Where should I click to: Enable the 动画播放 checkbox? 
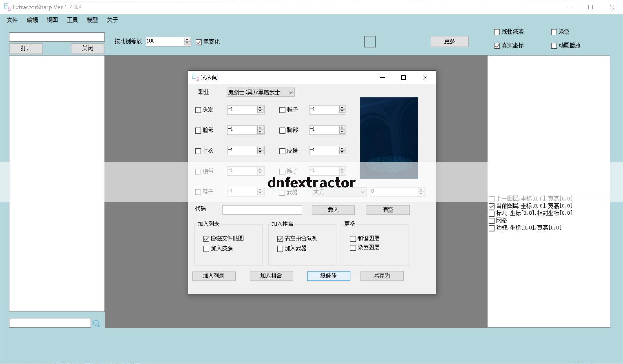554,45
